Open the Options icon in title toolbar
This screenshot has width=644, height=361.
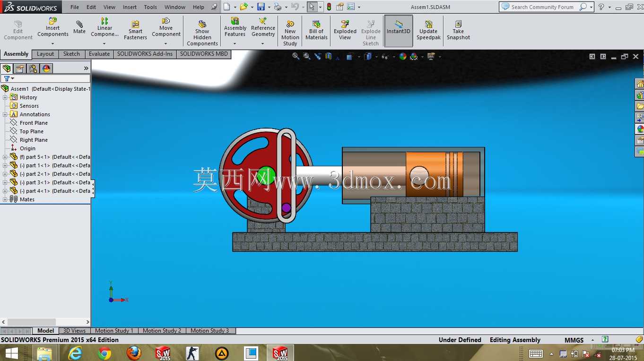(x=351, y=7)
